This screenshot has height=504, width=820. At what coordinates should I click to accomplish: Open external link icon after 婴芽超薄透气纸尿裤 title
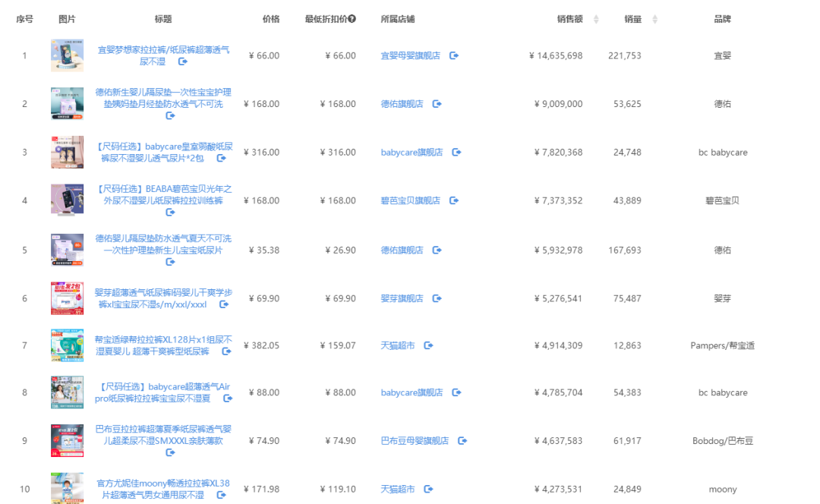coord(224,304)
